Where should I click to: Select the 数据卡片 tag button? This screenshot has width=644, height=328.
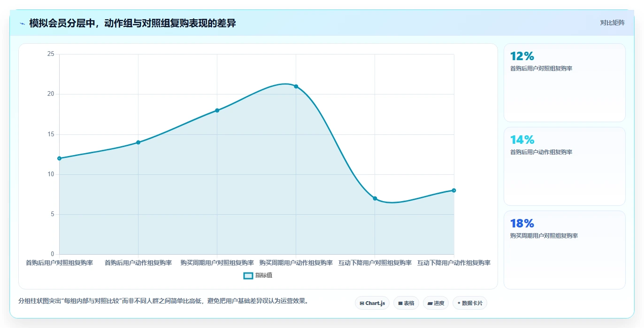pos(470,303)
